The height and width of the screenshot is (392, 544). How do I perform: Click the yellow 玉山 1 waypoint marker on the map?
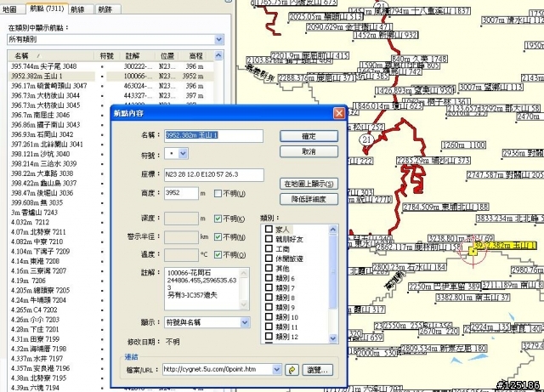click(473, 251)
